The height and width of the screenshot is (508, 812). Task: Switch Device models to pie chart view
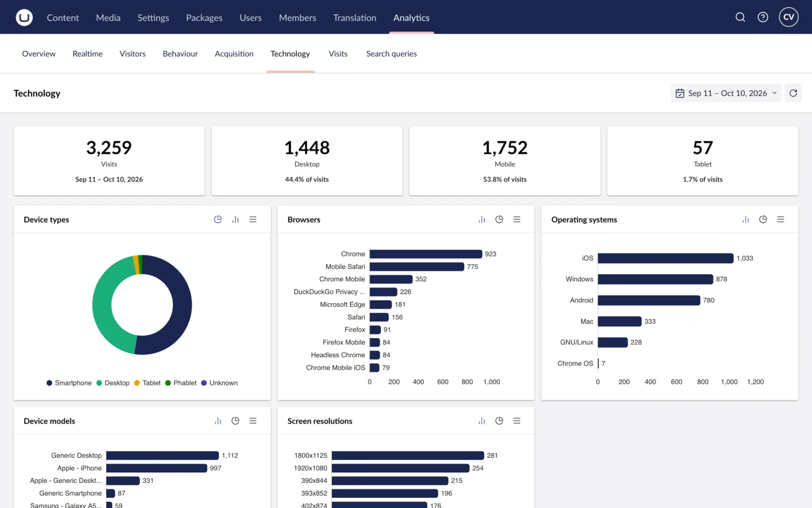[x=235, y=421]
